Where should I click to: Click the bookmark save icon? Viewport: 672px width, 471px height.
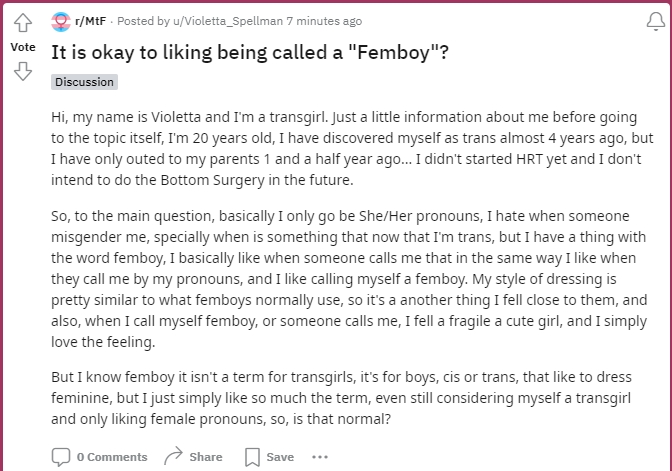pyautogui.click(x=252, y=457)
